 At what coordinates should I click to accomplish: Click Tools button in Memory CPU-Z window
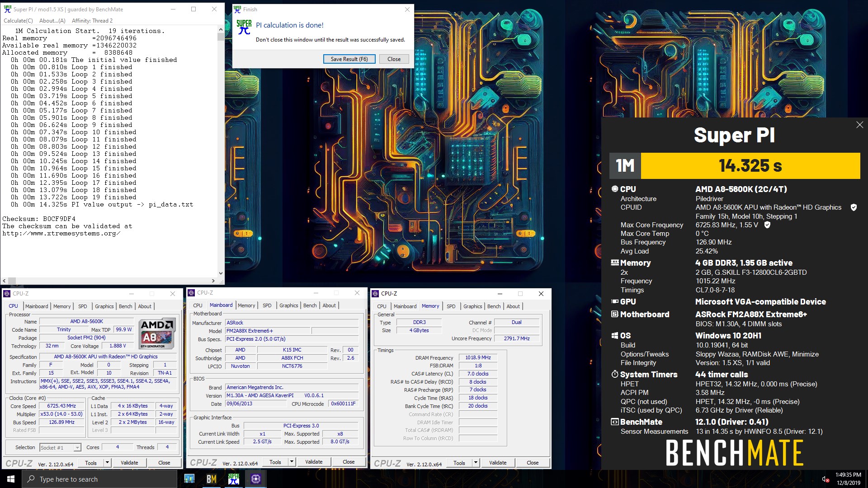coord(459,463)
